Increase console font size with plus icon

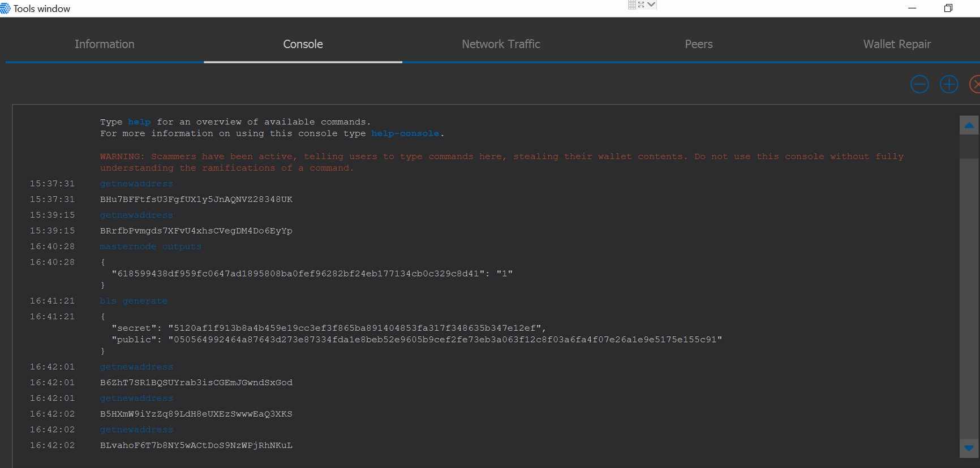click(x=949, y=84)
